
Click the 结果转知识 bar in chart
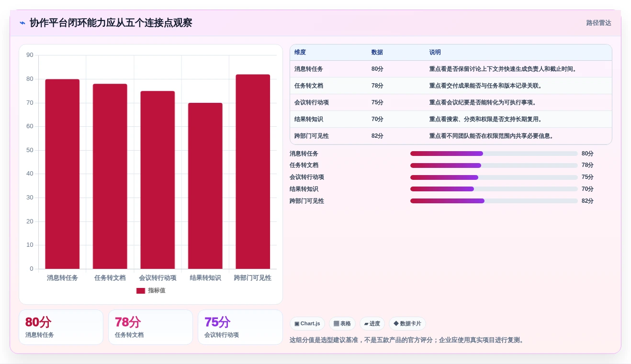tap(205, 186)
